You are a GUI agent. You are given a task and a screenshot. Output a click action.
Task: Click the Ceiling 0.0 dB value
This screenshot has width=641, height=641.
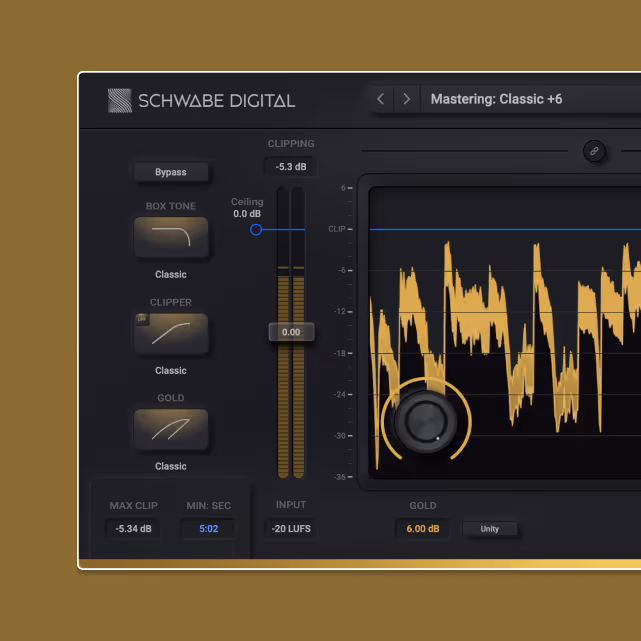(x=247, y=214)
